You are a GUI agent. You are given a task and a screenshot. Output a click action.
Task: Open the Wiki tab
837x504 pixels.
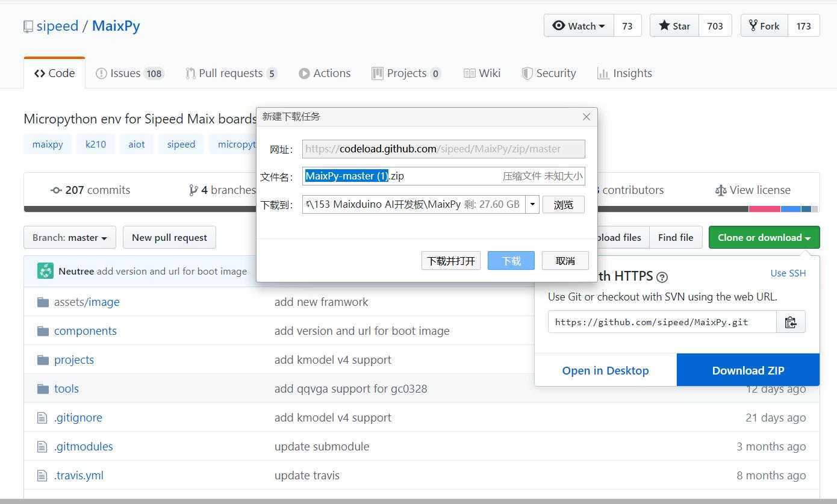(x=482, y=73)
